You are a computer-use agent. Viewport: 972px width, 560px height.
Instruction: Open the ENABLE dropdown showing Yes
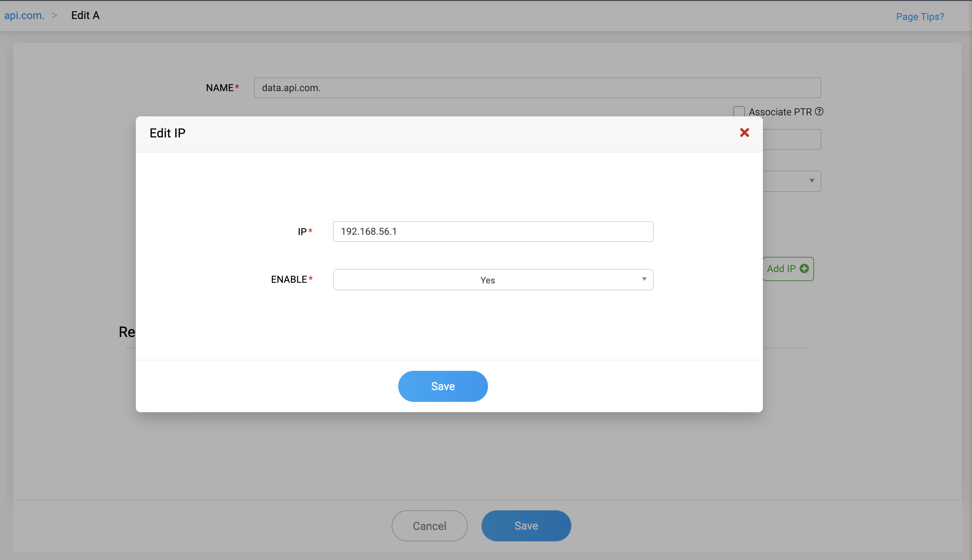click(487, 280)
